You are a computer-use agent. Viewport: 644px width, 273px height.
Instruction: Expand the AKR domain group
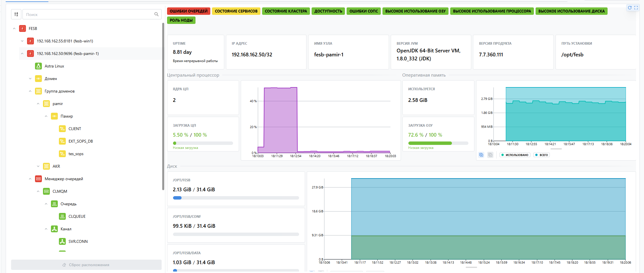point(38,166)
